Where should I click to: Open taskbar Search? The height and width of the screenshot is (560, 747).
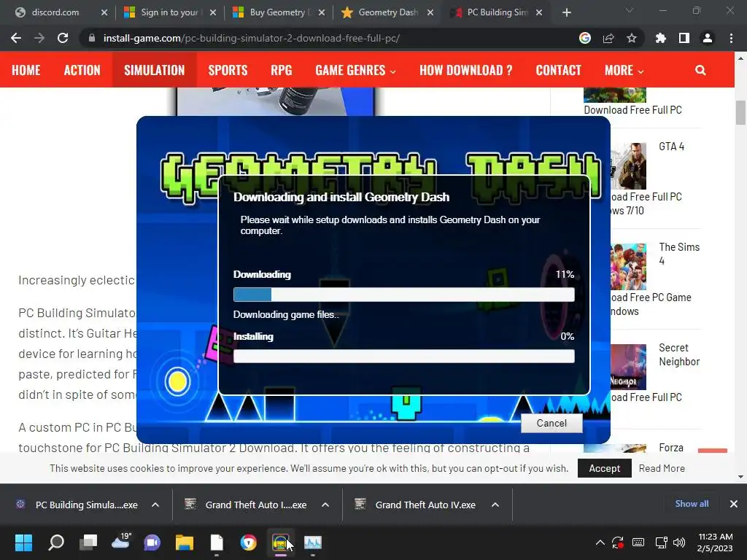pos(56,542)
